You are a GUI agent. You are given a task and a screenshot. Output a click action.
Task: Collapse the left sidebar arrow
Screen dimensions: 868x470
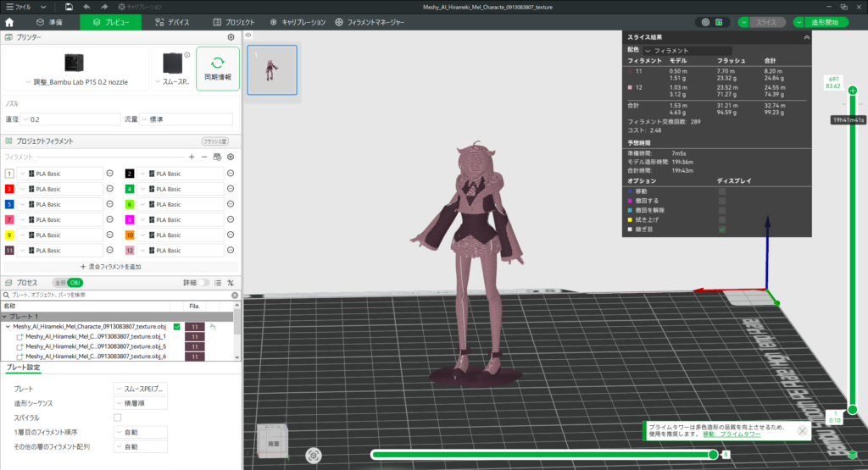[x=248, y=36]
